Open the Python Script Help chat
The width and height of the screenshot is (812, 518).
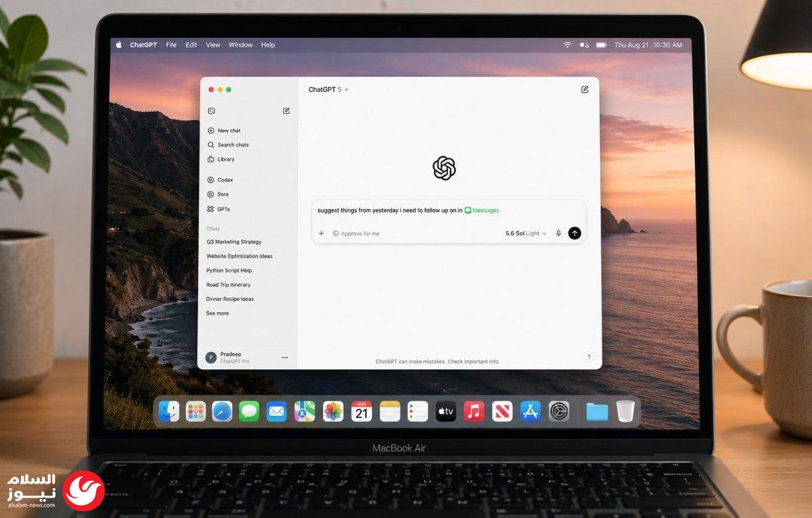coord(229,270)
